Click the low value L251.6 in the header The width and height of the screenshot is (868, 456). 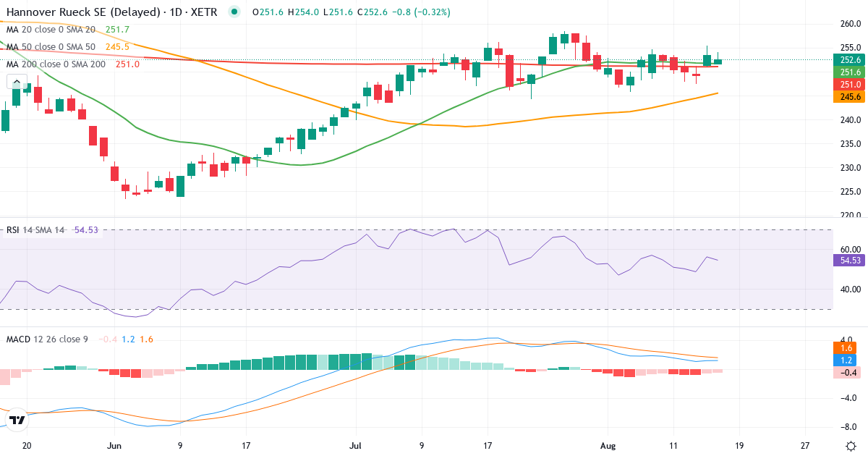[338, 12]
